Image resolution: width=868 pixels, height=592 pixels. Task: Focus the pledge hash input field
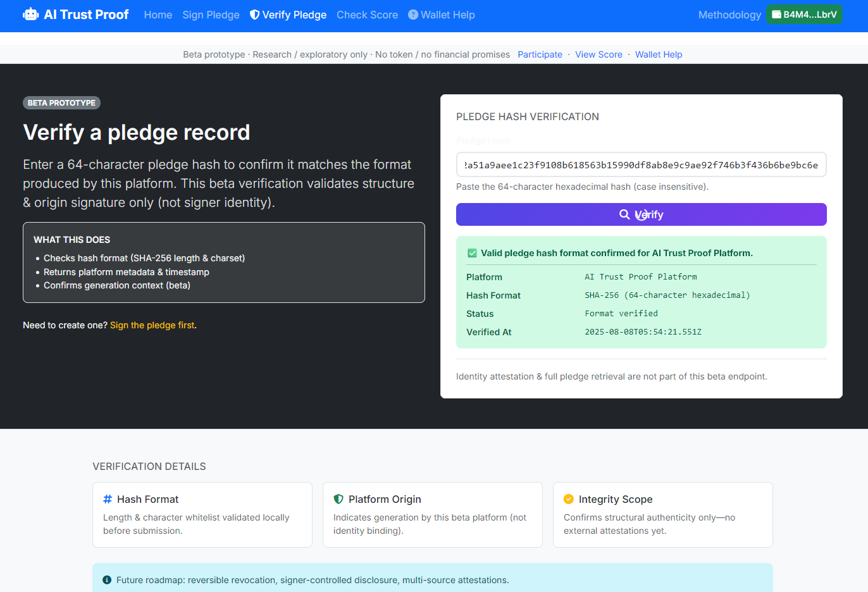(x=641, y=164)
